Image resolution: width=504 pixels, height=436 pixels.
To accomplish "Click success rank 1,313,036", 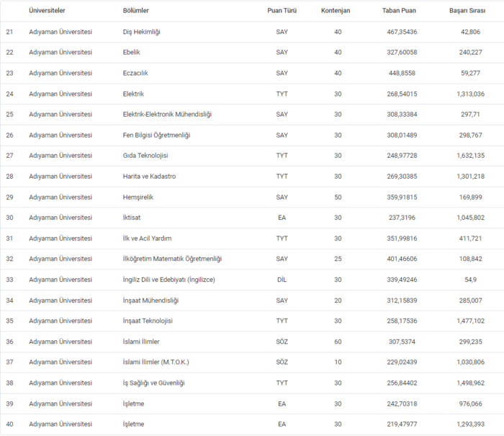I will click(470, 94).
